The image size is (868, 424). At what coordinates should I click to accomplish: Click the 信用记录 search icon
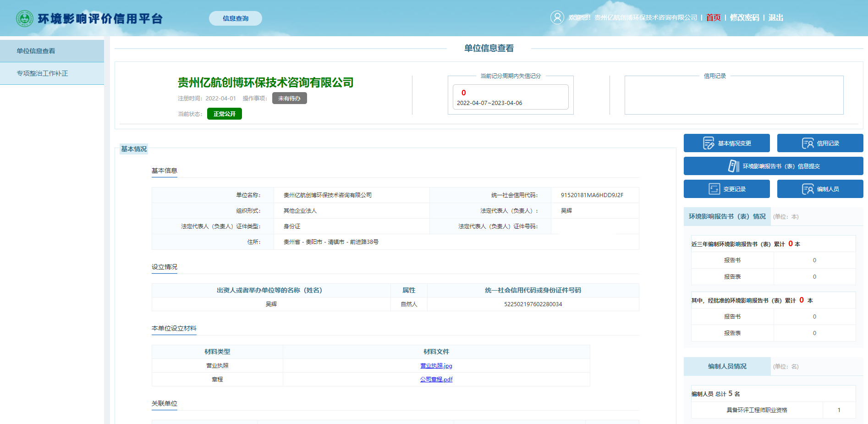(x=808, y=143)
